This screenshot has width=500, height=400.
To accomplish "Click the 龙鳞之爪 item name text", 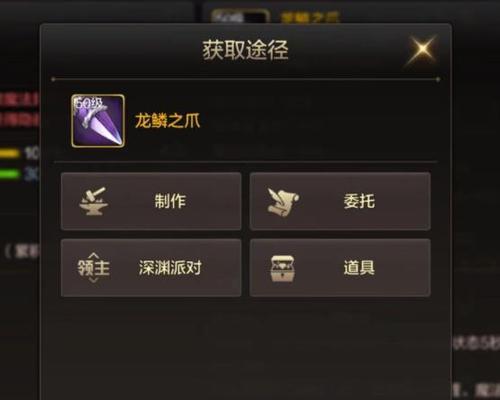I will tap(167, 121).
